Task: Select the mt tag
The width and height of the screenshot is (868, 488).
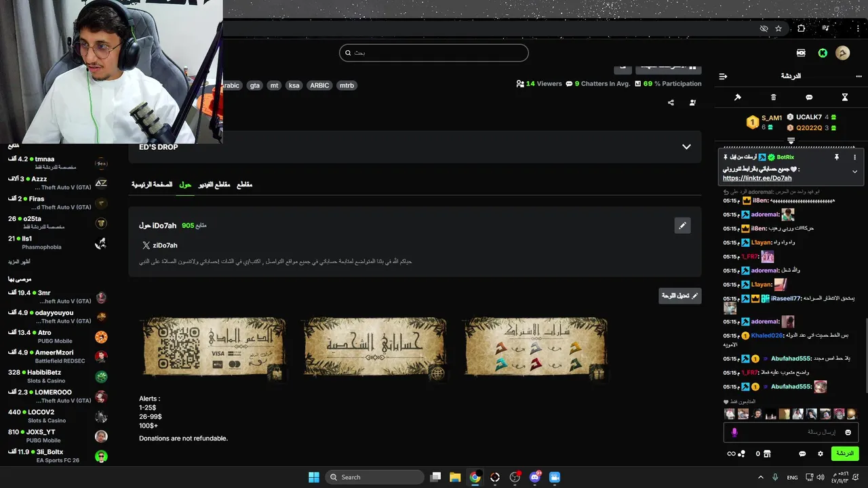Action: click(x=274, y=85)
